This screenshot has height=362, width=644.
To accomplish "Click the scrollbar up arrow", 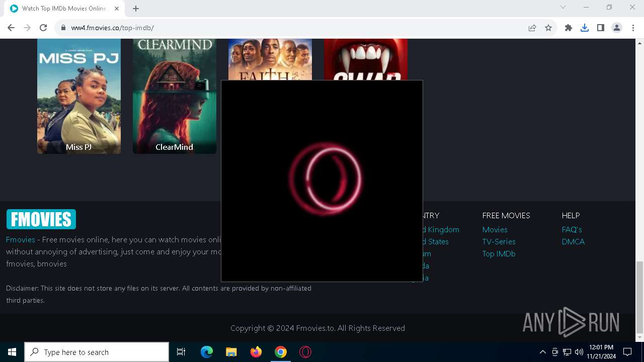I will pos(639,42).
